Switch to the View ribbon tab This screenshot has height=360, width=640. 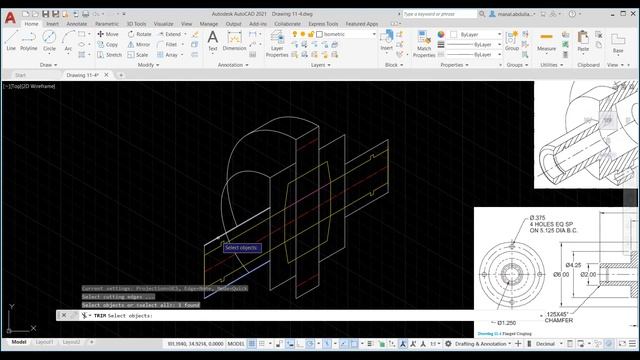coord(187,24)
